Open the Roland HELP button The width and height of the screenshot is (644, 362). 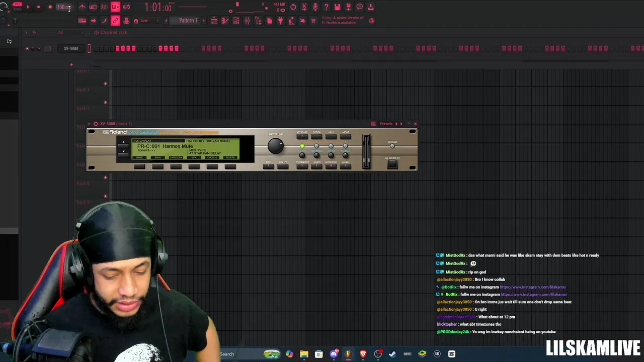(331, 136)
